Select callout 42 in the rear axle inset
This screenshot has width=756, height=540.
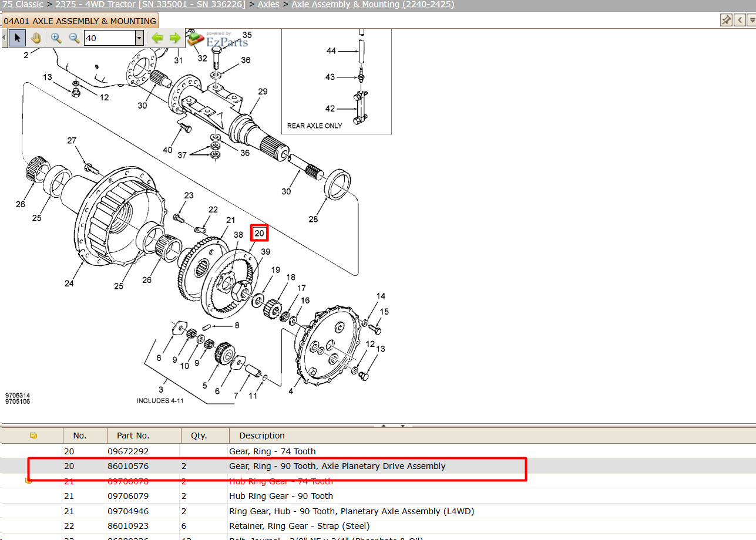[x=330, y=109]
